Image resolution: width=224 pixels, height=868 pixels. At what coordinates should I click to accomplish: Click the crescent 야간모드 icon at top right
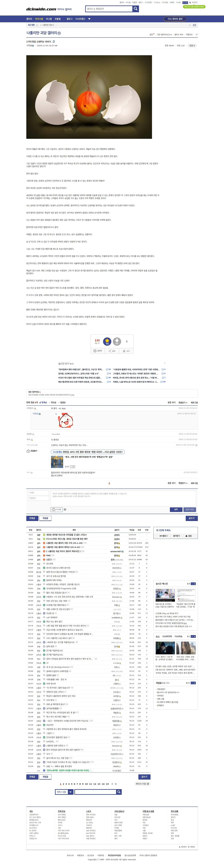(x=190, y=2)
